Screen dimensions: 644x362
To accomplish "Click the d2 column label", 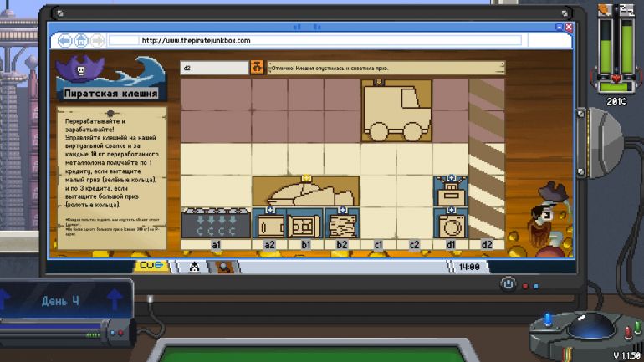I will [x=487, y=245].
